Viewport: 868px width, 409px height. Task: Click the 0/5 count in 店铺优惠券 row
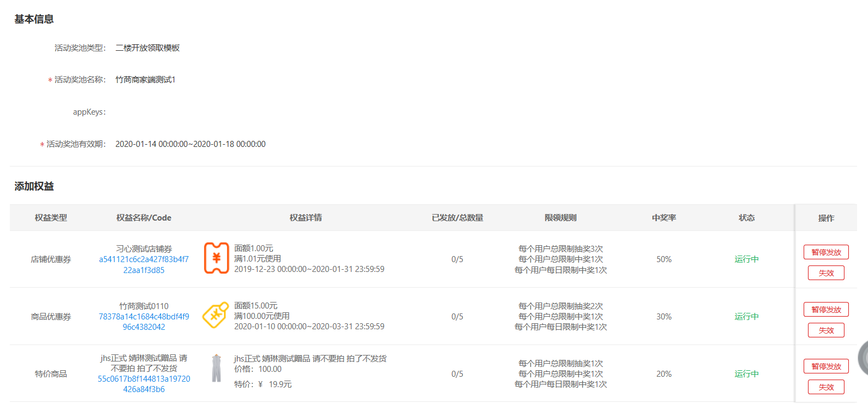[457, 259]
